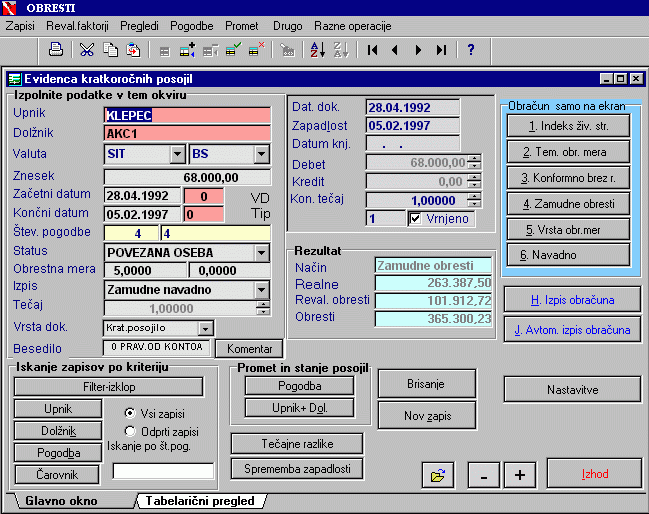Open the Status POVEZANA OSEBA dropdown
Screen dimensions: 649x514
click(x=262, y=252)
